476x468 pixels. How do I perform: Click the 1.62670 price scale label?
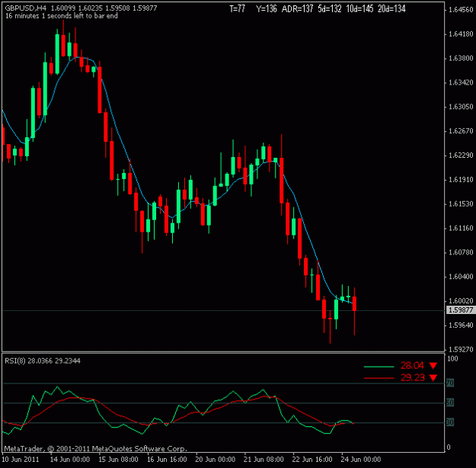click(x=461, y=131)
